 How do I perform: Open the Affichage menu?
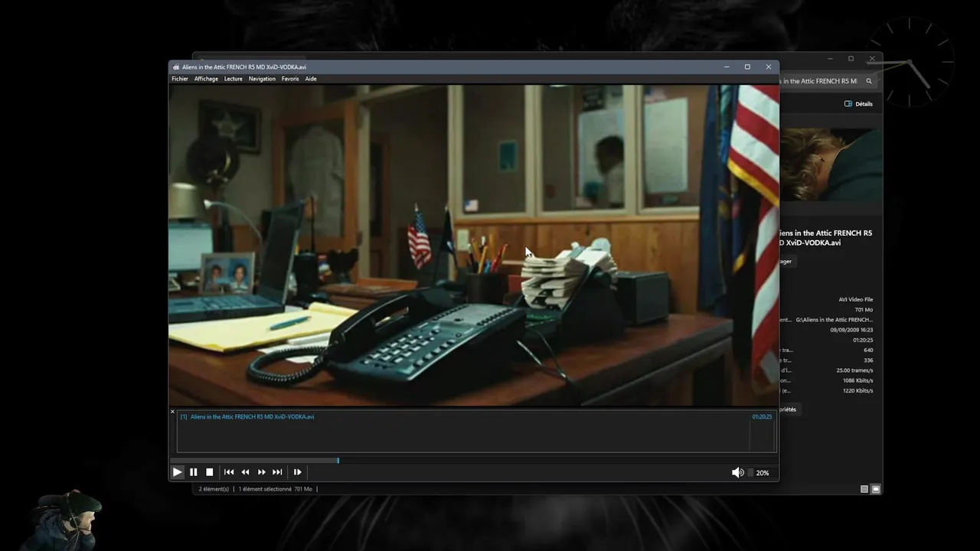pyautogui.click(x=206, y=79)
